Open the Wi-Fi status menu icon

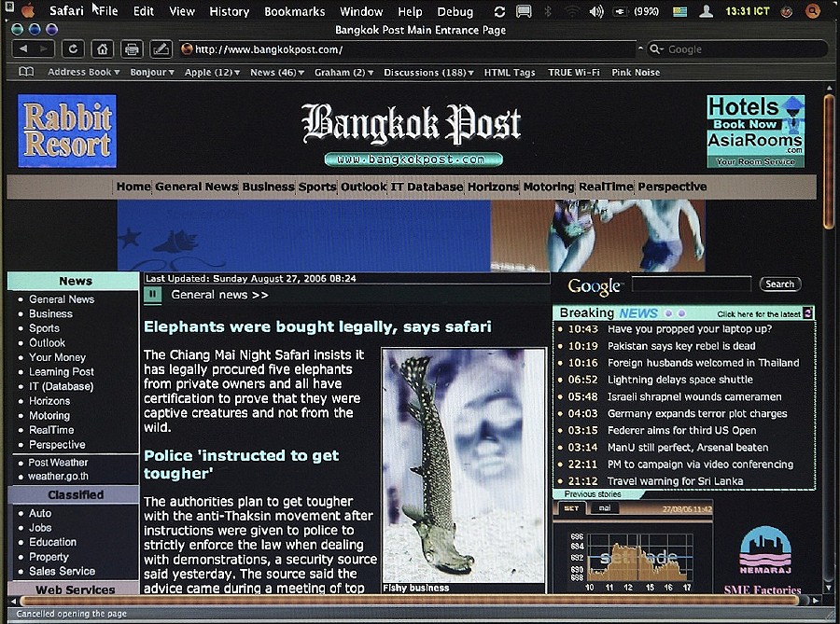(x=572, y=11)
